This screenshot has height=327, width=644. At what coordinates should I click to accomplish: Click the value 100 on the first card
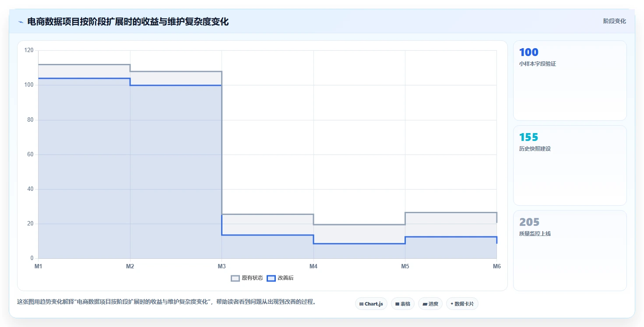point(528,53)
